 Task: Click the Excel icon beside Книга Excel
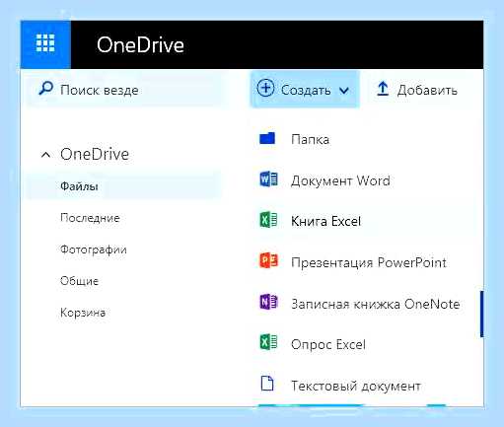pos(268,220)
